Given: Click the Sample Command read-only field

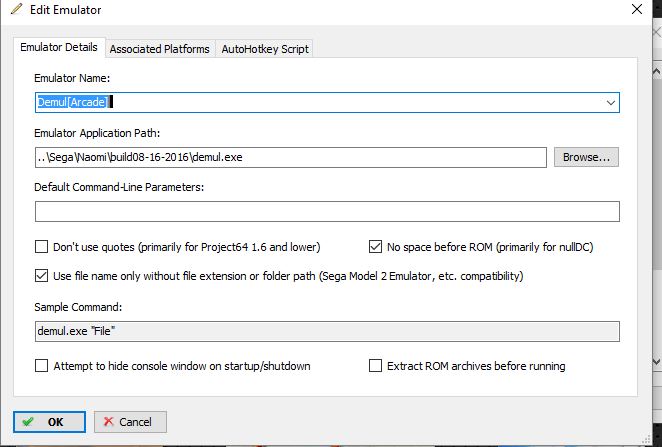Looking at the screenshot, I should tap(326, 332).
